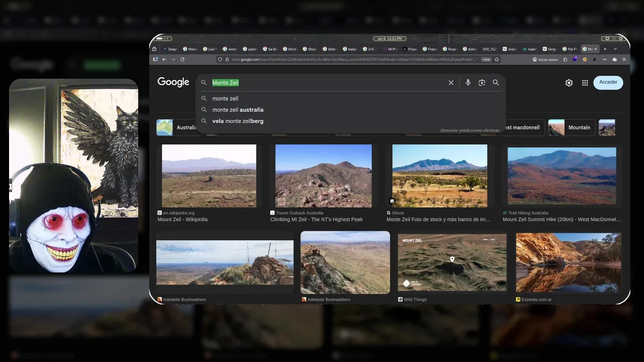Screen dimensions: 644x362
Task: Open the Climbing Mt Zeil image thumbnail
Action: (x=324, y=176)
